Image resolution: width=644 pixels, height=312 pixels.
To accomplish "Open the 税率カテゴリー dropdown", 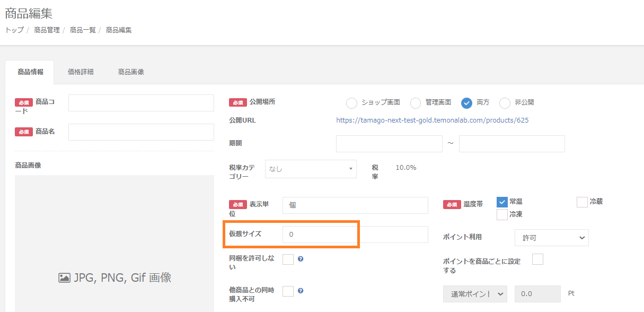I will [310, 169].
